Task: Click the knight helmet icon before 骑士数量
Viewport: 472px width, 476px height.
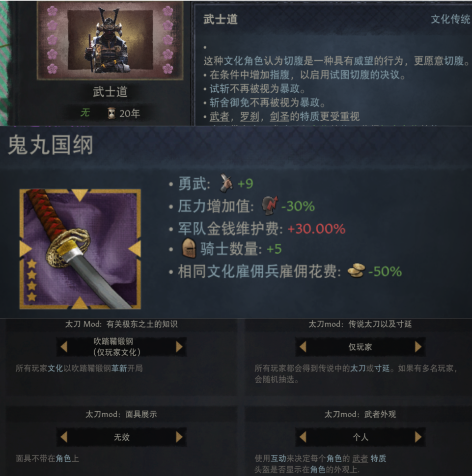Action: pos(189,248)
